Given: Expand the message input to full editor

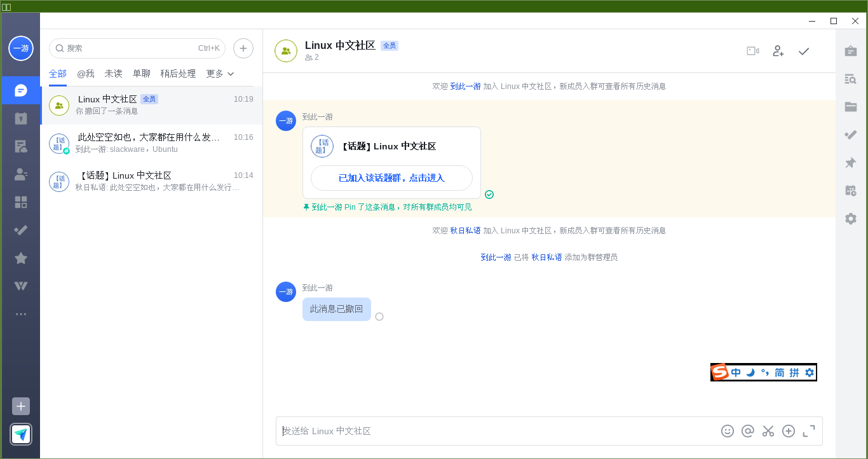Looking at the screenshot, I should [809, 431].
